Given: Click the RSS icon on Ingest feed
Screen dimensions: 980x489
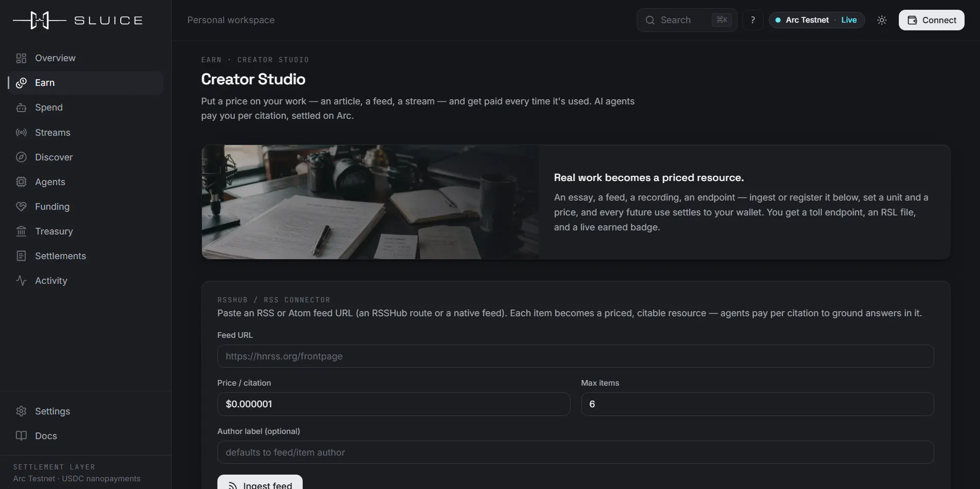Looking at the screenshot, I should point(233,485).
